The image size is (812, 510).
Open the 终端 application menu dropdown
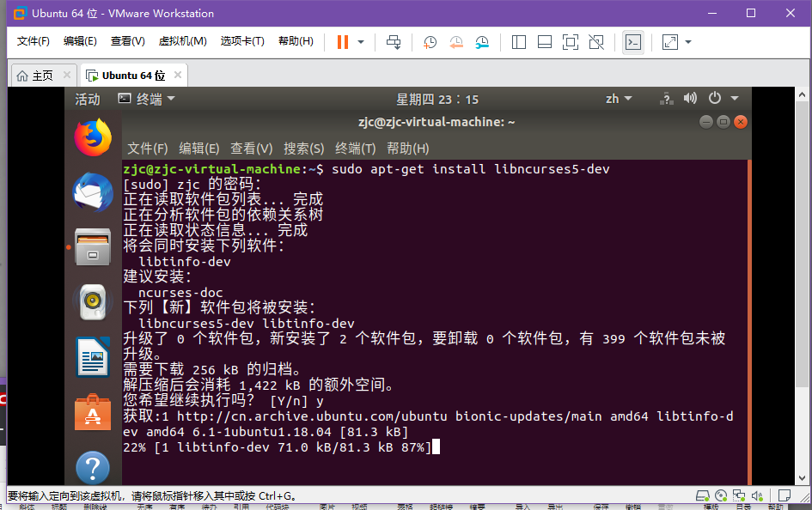click(147, 99)
